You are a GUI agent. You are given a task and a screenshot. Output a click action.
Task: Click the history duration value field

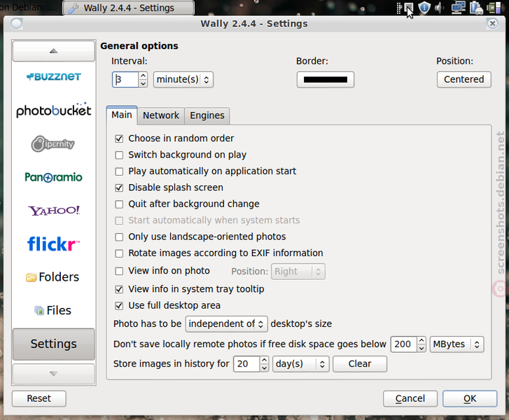coord(246,364)
